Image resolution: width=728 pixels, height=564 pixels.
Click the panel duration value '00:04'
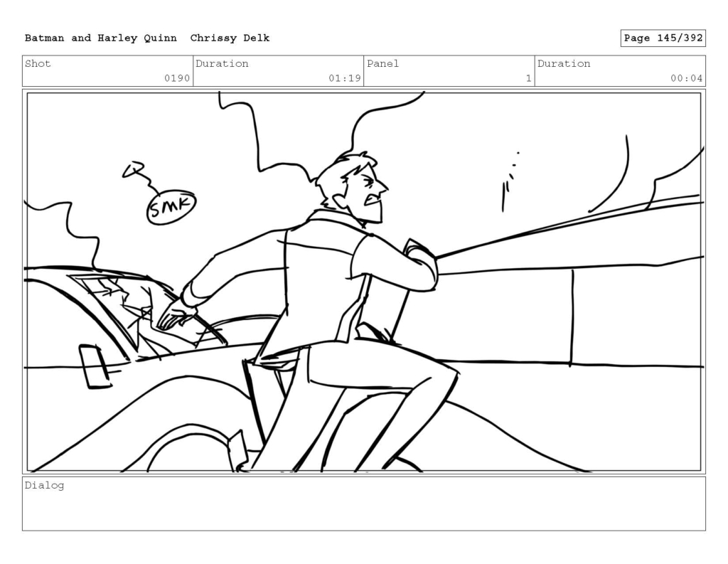pos(687,78)
